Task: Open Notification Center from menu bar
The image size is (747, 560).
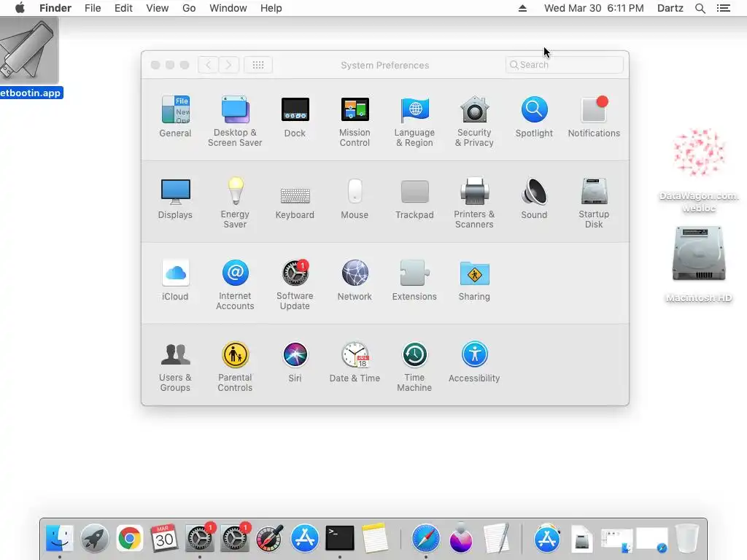Action: (x=724, y=8)
